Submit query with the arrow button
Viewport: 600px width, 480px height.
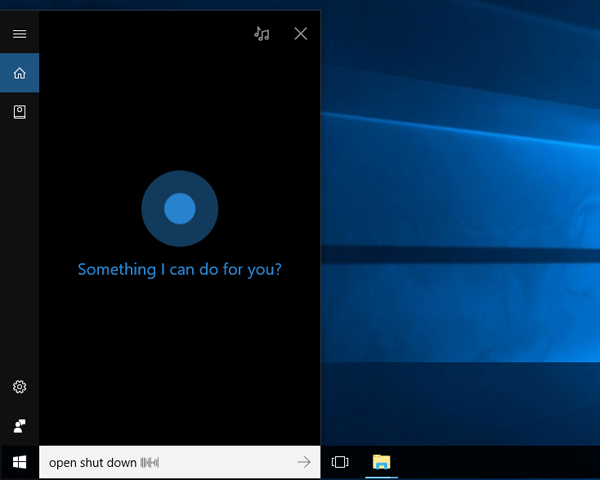(304, 462)
